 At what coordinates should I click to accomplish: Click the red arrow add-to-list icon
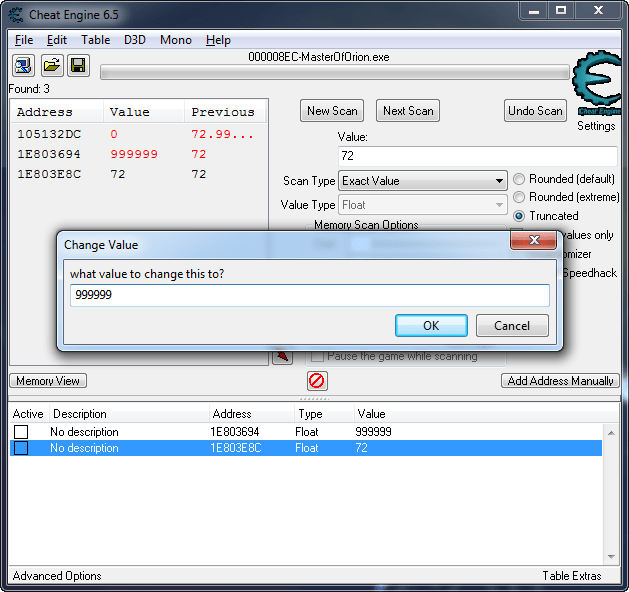pyautogui.click(x=282, y=356)
